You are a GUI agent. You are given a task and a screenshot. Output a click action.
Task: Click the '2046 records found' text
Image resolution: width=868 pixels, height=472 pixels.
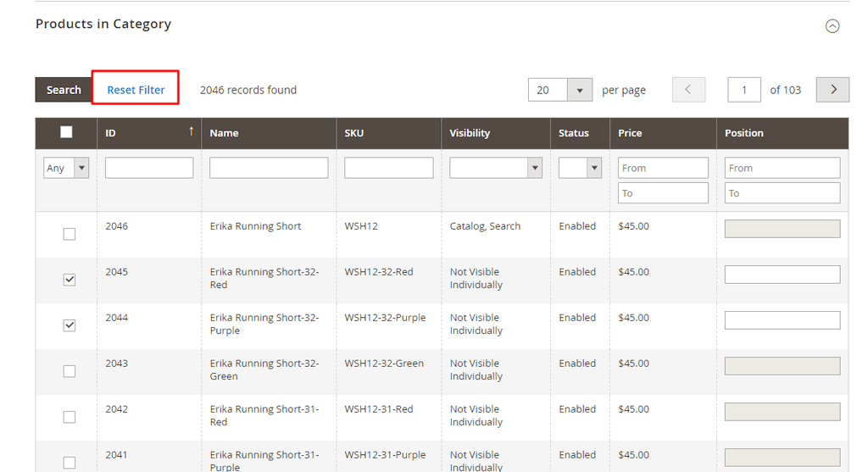(248, 90)
